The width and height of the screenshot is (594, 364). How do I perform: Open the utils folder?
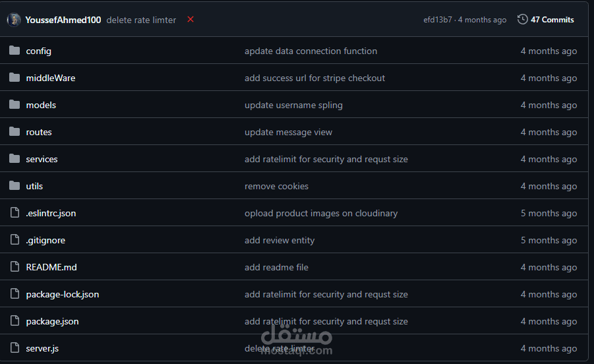point(34,186)
